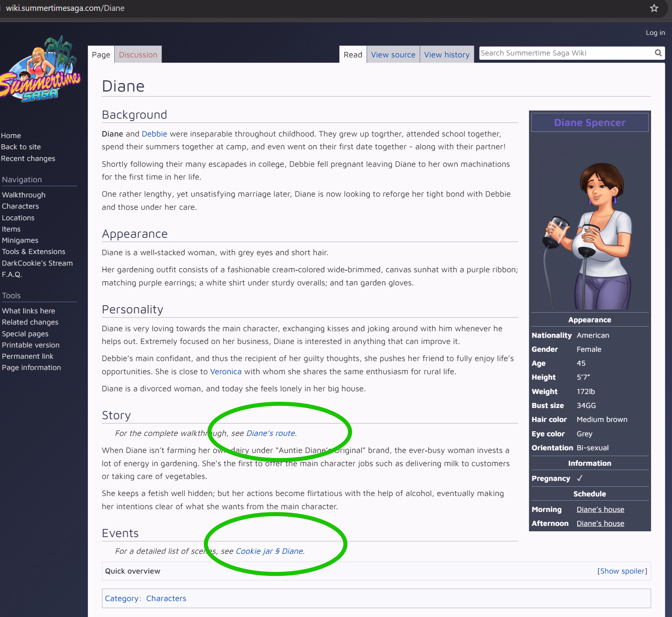Click the Appearance section heading

tap(135, 234)
